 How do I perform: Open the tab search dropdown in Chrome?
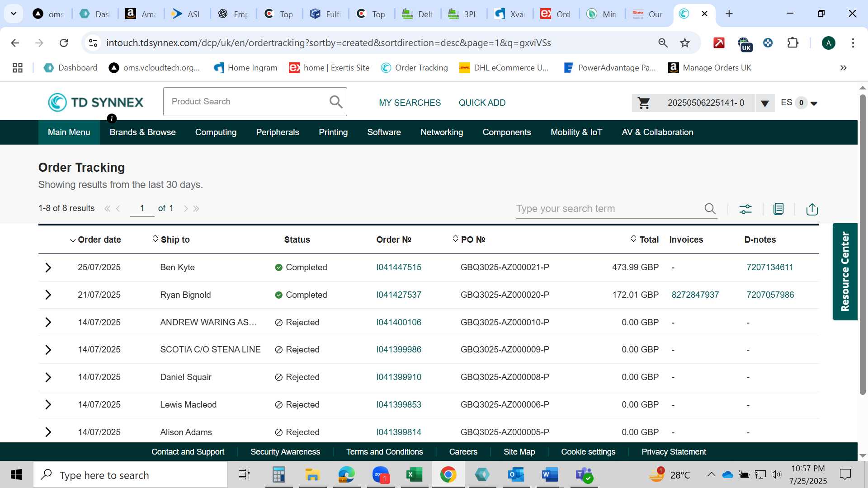click(x=14, y=14)
